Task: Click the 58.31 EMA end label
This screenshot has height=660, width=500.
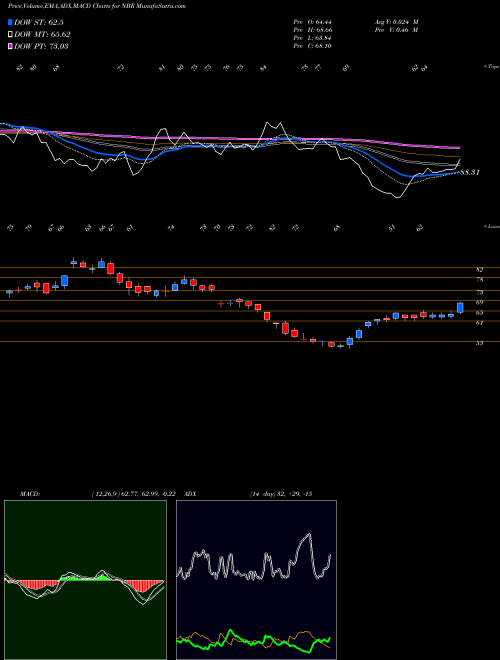Action: point(470,172)
